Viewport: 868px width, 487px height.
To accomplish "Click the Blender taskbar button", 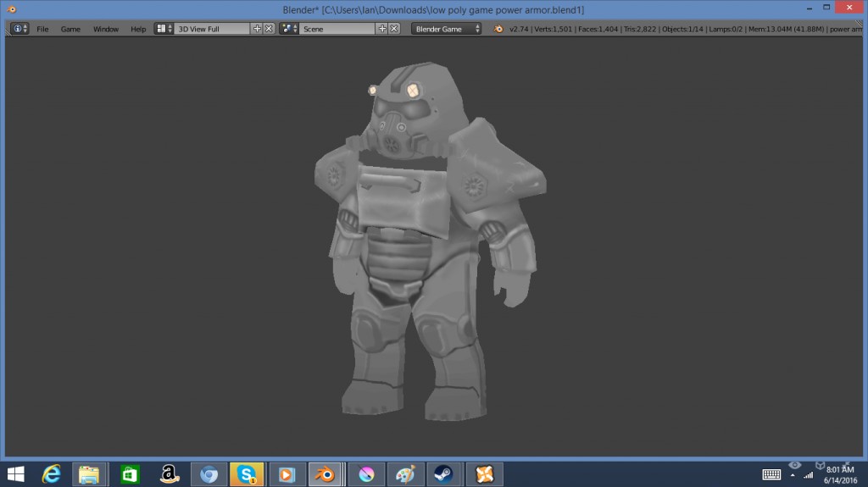I will coord(326,474).
